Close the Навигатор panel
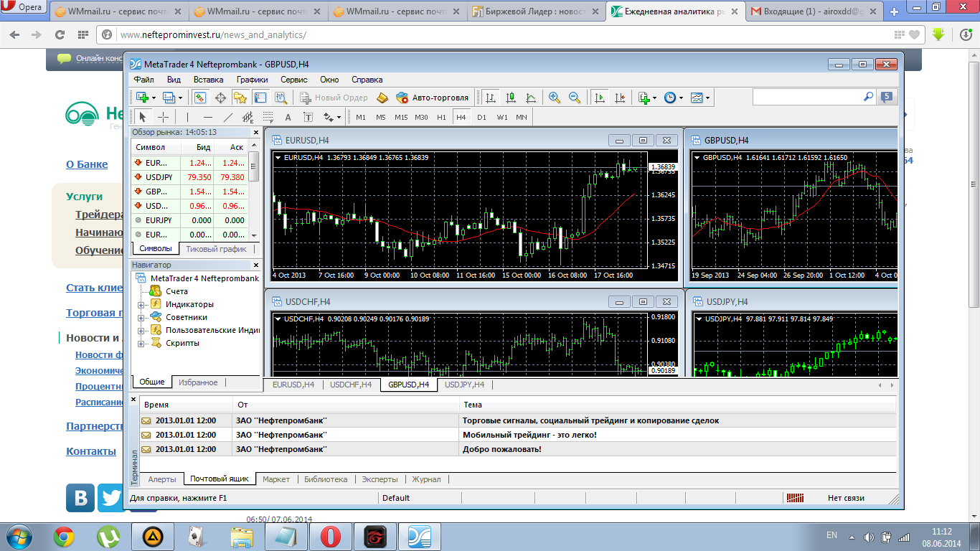980x551 pixels. (256, 265)
